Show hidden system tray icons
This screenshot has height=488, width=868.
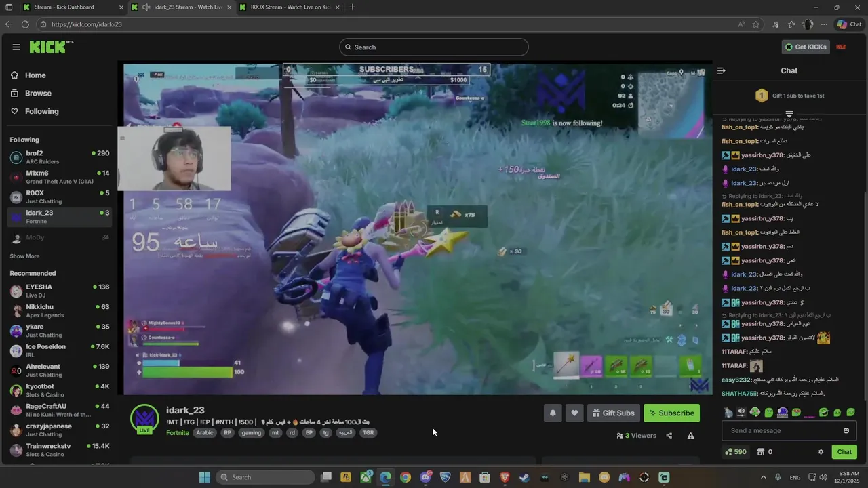[x=763, y=477]
